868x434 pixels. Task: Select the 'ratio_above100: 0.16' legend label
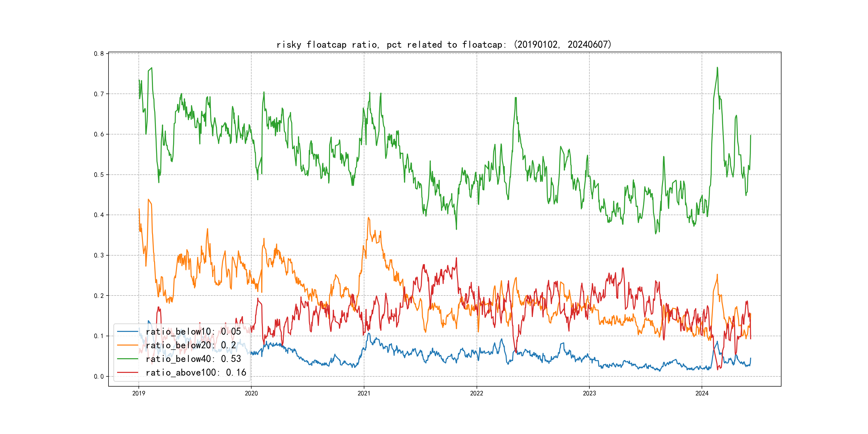196,372
